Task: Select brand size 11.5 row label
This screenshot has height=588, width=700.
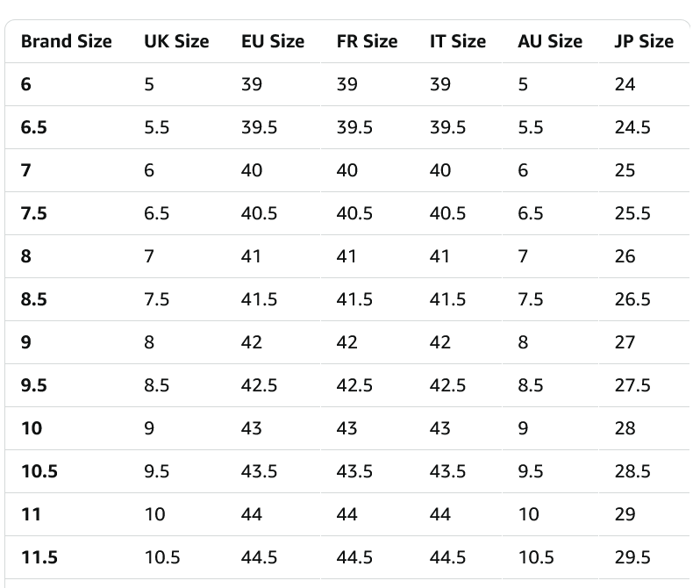Action: click(39, 557)
